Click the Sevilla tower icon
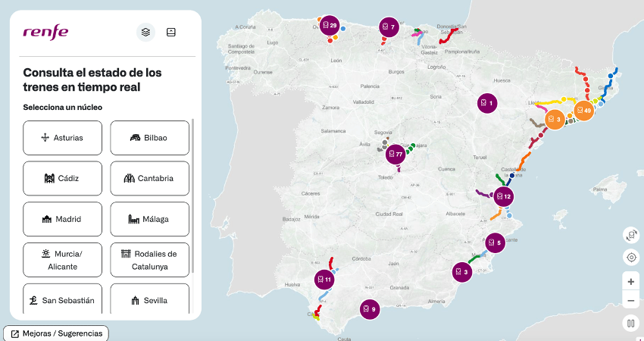The height and width of the screenshot is (341, 644). [135, 301]
